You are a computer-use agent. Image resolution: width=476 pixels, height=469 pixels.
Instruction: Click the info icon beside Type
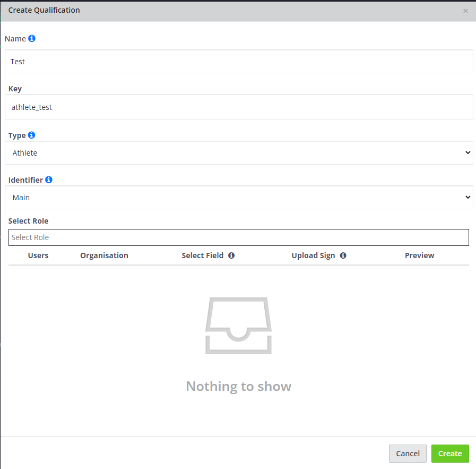pos(31,135)
